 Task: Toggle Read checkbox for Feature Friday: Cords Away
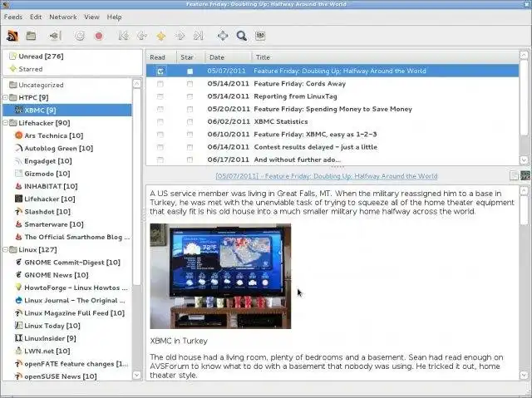(160, 84)
